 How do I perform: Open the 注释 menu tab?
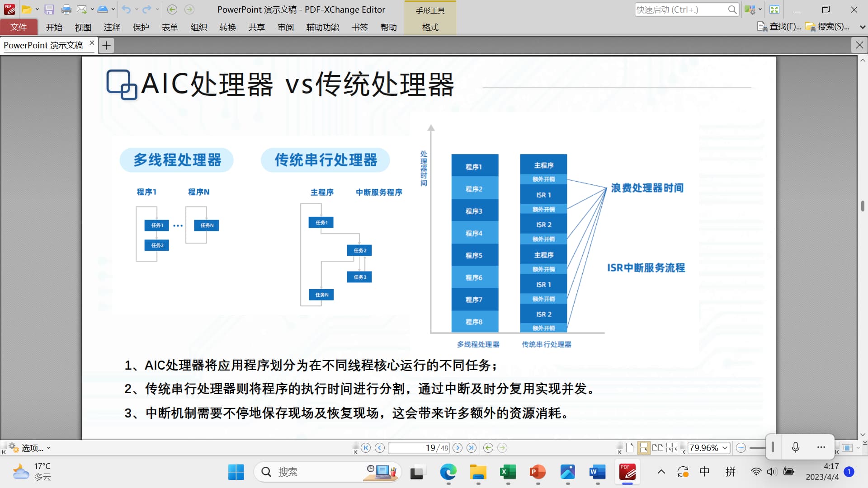[x=112, y=27]
